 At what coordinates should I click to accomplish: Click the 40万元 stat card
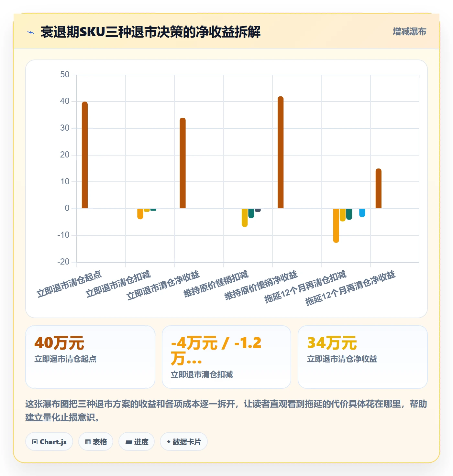[90, 357]
